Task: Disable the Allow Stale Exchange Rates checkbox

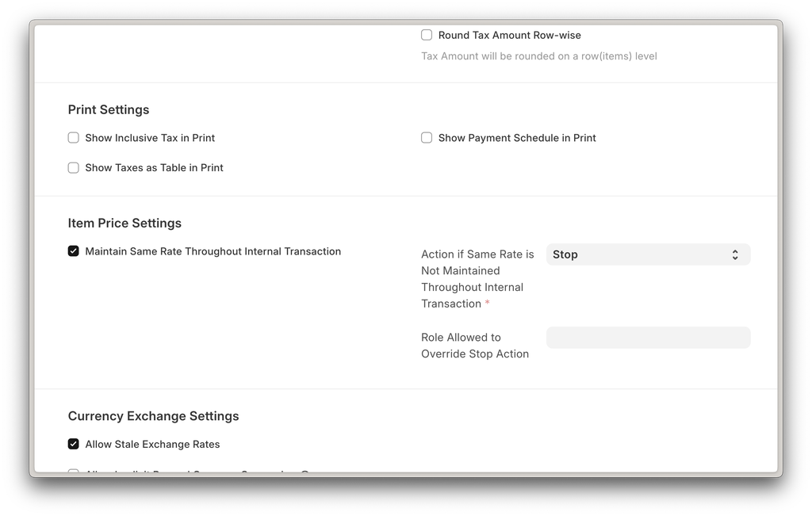Action: tap(74, 444)
